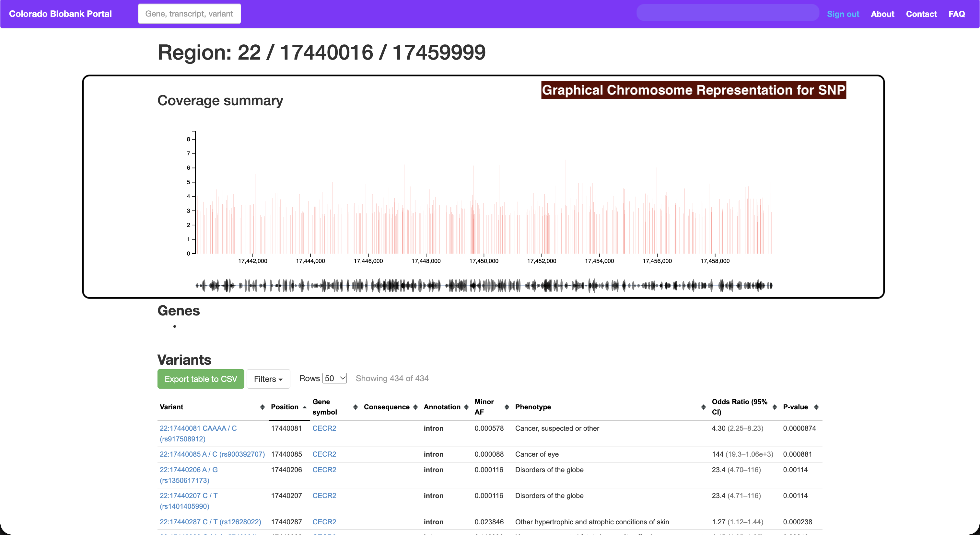Click the 17,450,000 axis label on coverage chart
Viewport: 980px width, 535px height.
(x=484, y=261)
